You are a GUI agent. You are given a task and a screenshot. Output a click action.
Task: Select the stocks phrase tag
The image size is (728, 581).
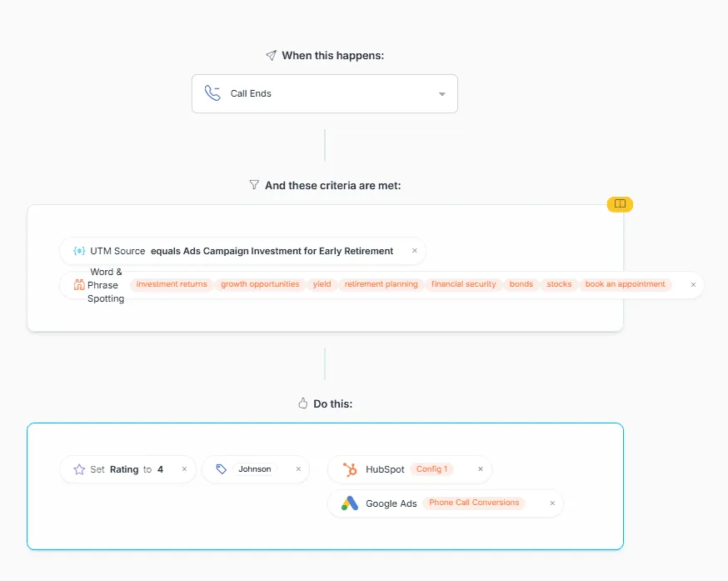559,284
